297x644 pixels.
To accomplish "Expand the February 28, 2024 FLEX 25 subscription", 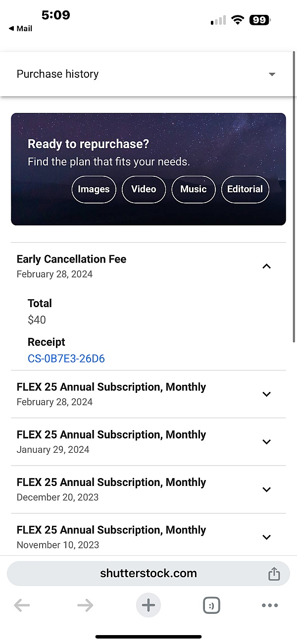I will click(x=266, y=394).
